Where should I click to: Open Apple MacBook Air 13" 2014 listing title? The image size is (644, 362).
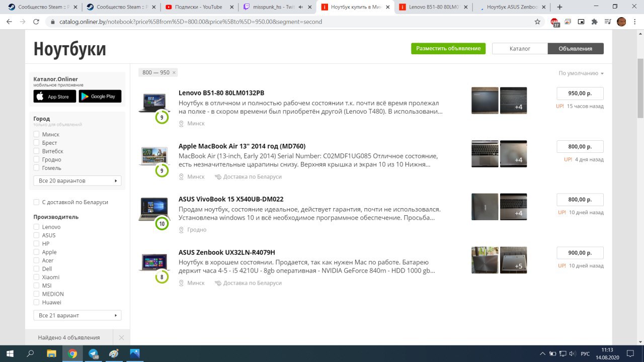(242, 146)
